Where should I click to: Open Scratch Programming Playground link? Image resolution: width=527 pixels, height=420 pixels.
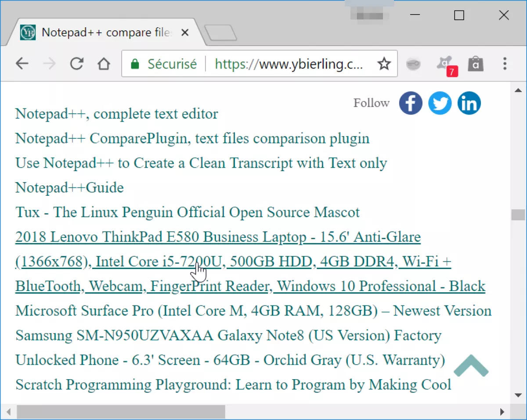[x=233, y=384]
